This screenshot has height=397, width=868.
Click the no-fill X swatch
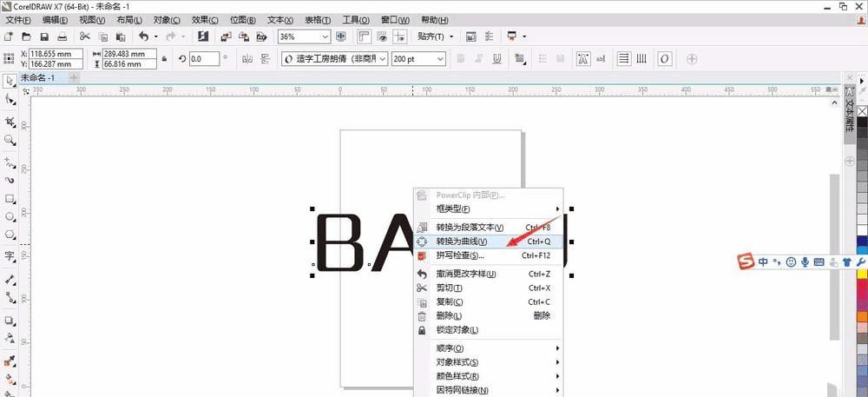[862, 110]
